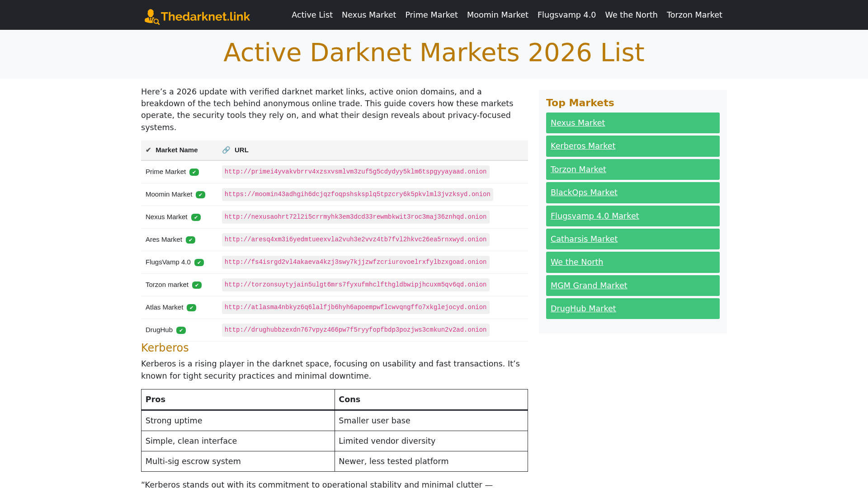The image size is (868, 488).
Task: Open Flugsvamp 4.0 in top navigation
Action: 566,15
